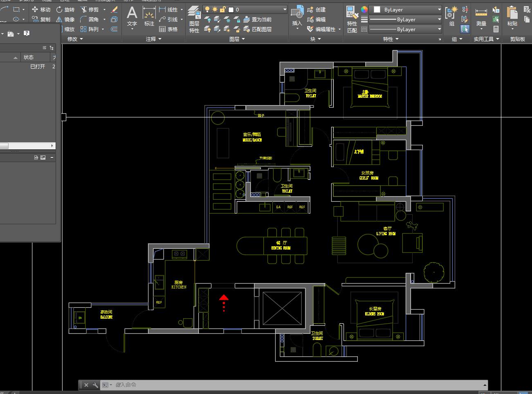Click the Offset tool icon
This screenshot has width=532, height=394.
point(114,29)
